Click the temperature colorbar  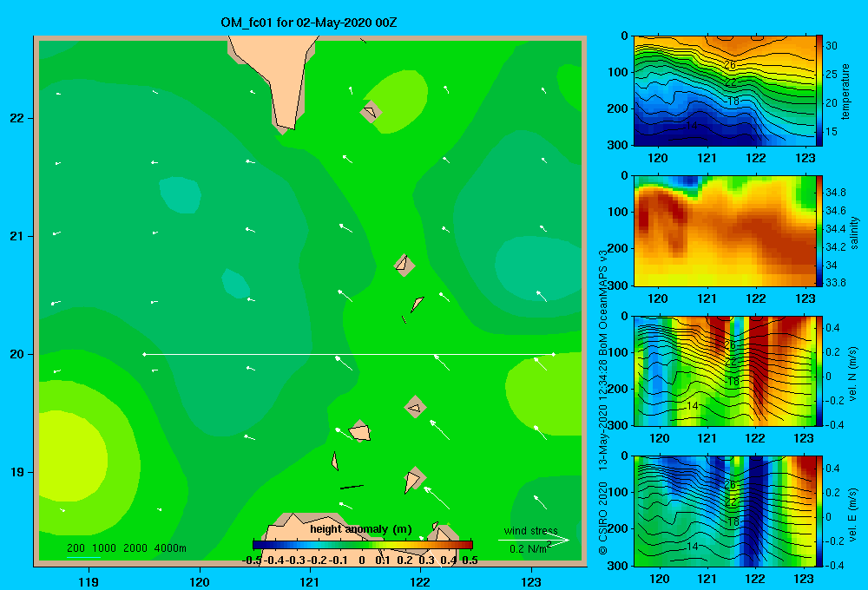[819, 91]
